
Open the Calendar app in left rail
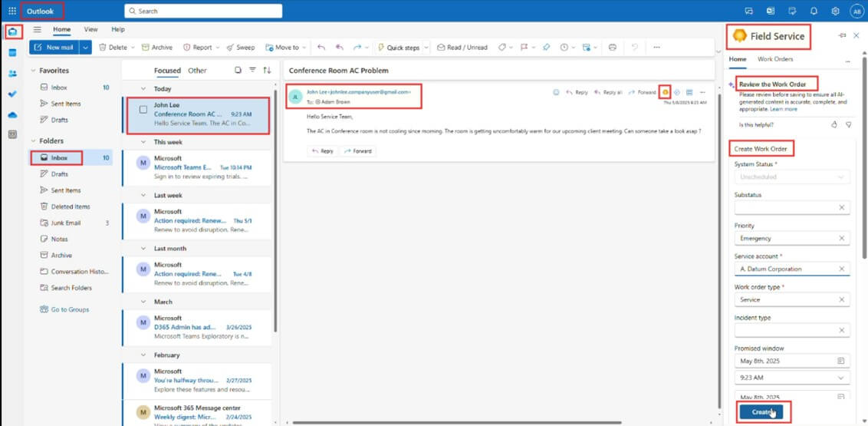[x=13, y=53]
